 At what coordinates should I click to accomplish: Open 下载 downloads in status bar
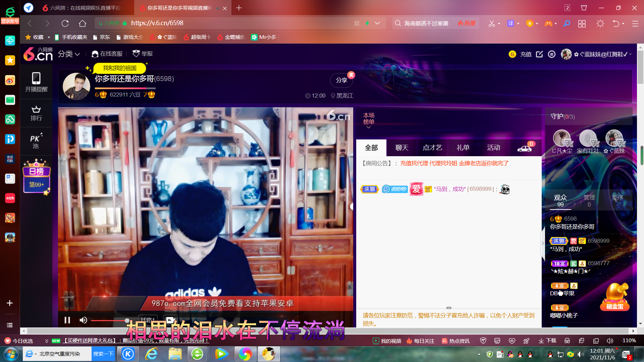[547, 341]
